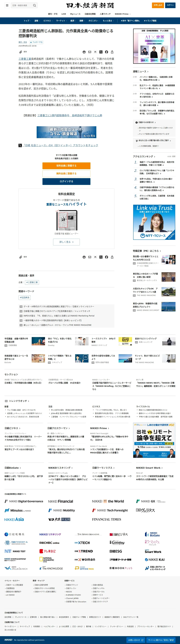Click the 有料会員に登録する button
Screen dimensions: 180x644
click(66, 166)
